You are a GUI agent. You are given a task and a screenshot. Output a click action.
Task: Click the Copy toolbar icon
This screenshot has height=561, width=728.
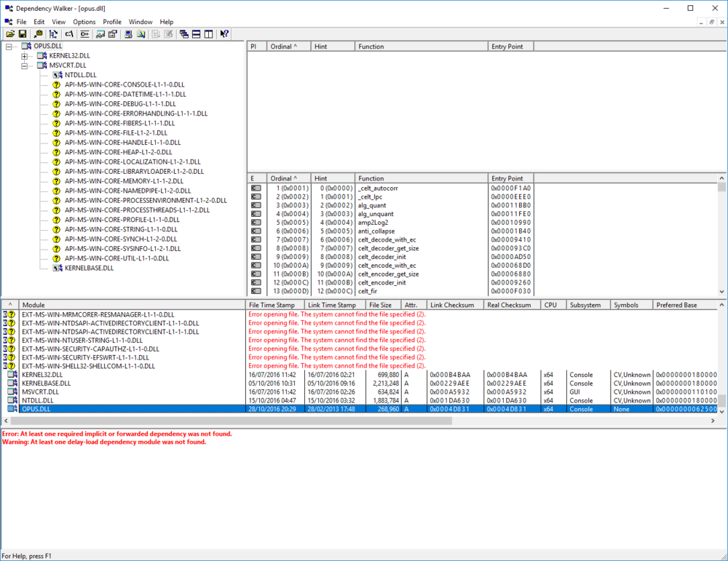coord(38,34)
